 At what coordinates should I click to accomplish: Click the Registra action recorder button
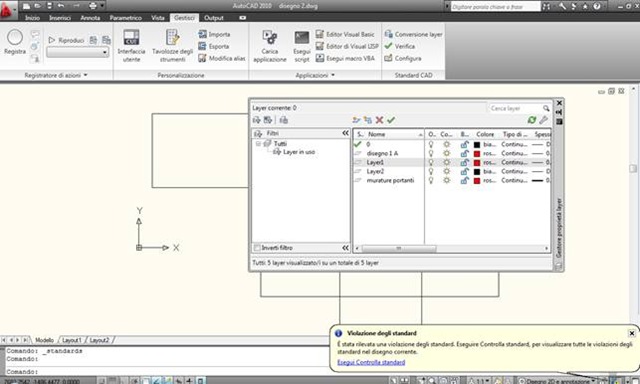coord(15,42)
